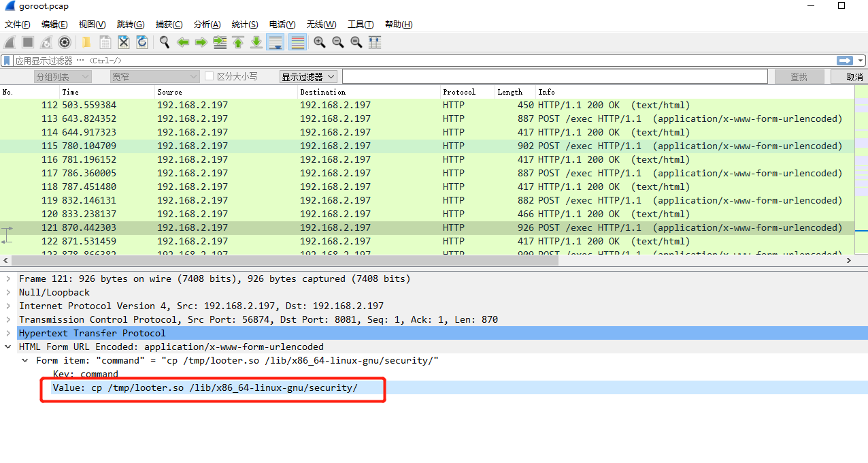Sort by the Length column header
This screenshot has height=463, width=868.
[515, 92]
